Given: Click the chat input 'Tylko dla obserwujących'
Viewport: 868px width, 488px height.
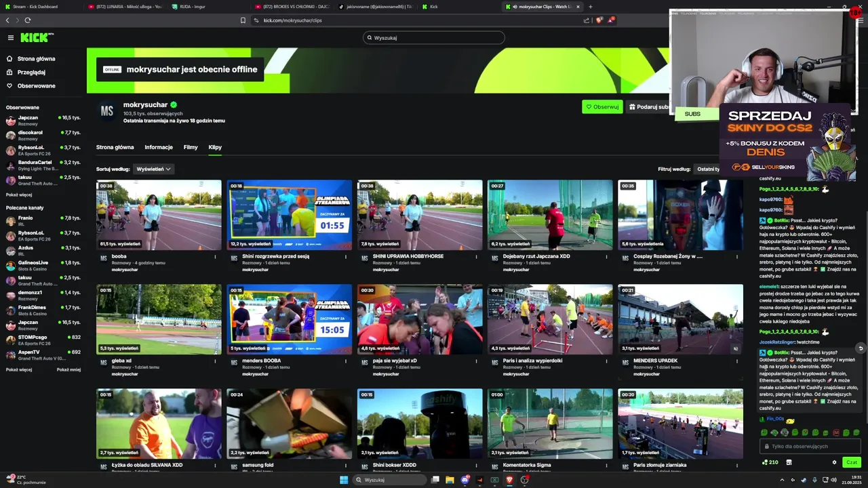Looking at the screenshot, I should [x=810, y=446].
